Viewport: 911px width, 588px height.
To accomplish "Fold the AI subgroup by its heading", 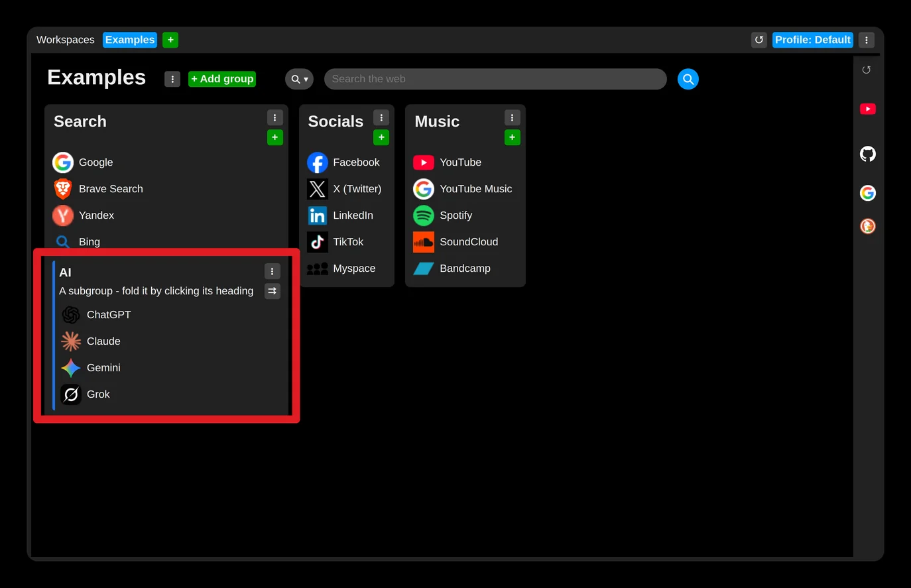I will pos(65,272).
